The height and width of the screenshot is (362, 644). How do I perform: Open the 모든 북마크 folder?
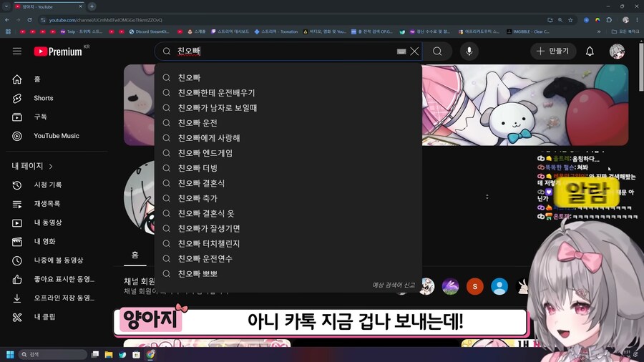pyautogui.click(x=625, y=31)
